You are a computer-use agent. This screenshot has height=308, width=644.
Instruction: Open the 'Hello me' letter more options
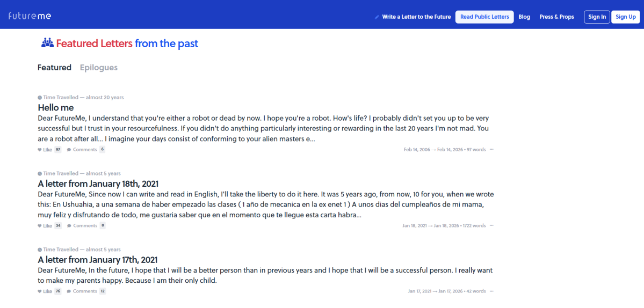[x=491, y=150]
